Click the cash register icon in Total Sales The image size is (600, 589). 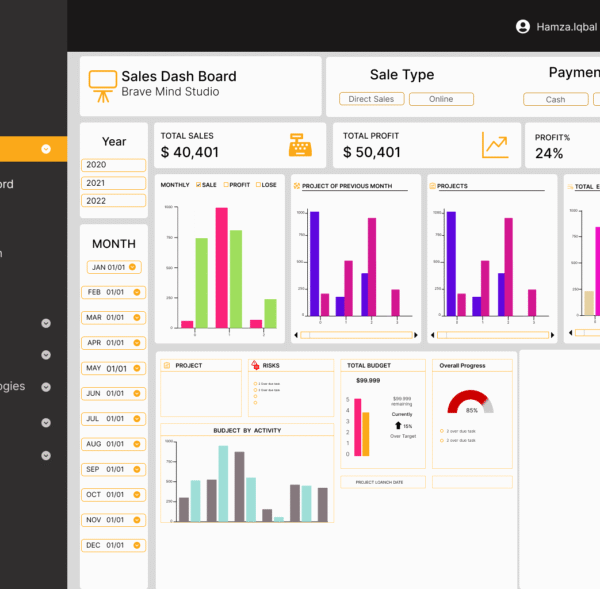click(x=300, y=145)
